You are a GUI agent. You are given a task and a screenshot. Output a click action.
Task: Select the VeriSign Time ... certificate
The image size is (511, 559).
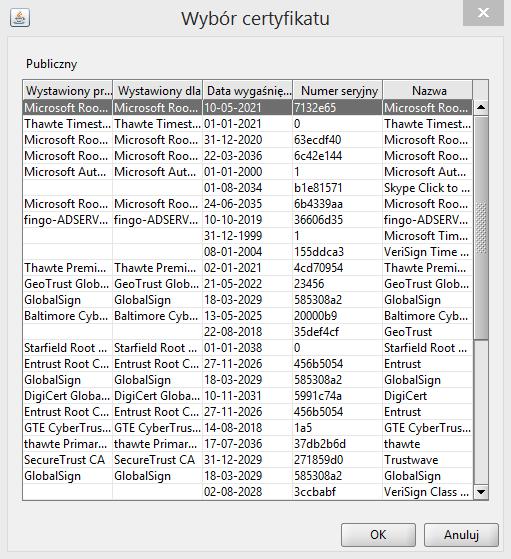247,252
